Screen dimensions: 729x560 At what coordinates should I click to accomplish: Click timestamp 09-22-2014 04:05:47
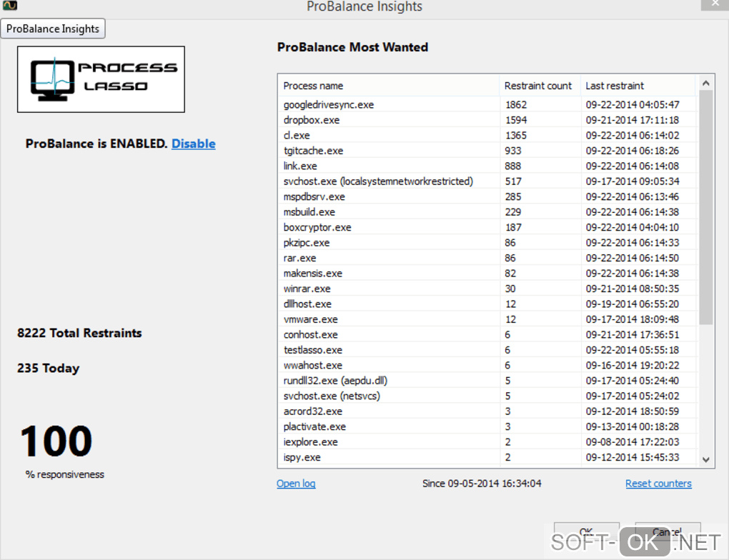633,104
